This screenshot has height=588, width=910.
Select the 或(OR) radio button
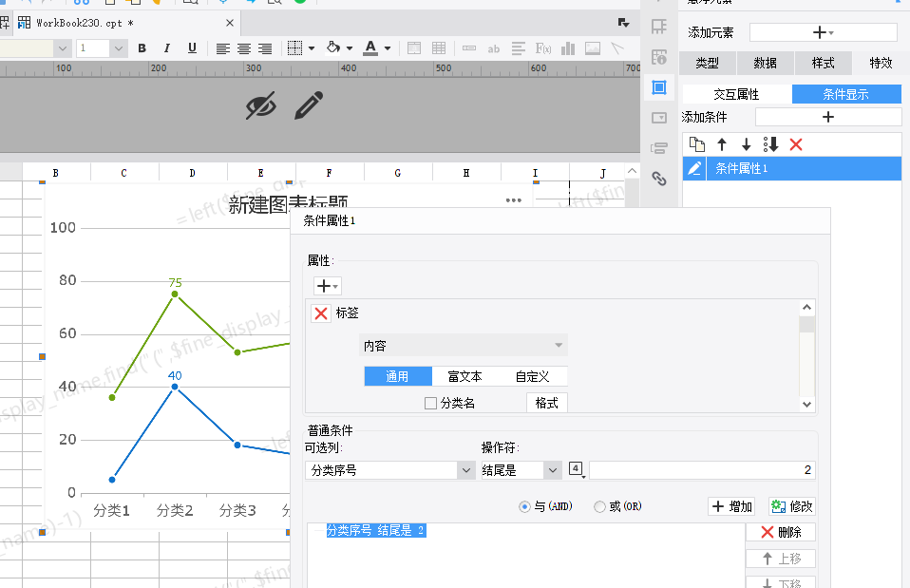click(599, 506)
